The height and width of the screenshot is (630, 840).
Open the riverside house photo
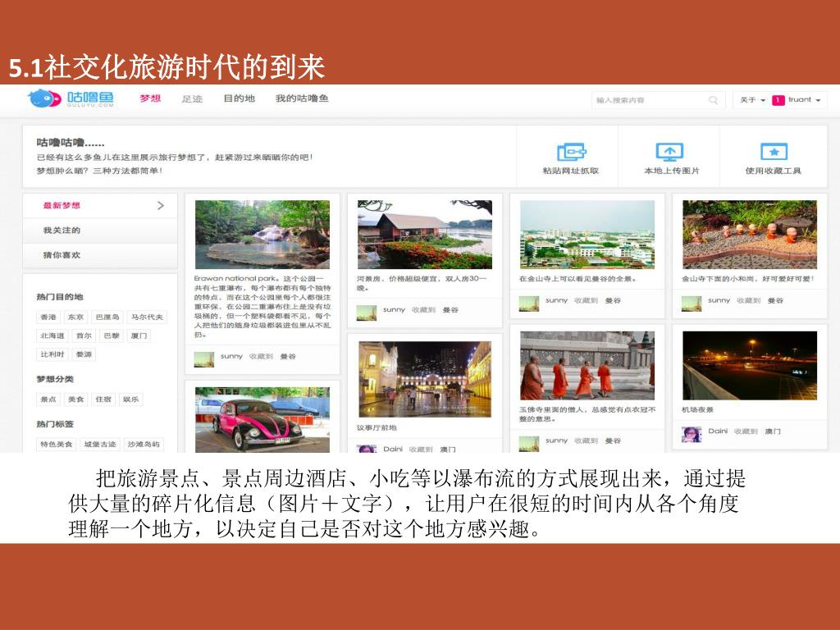pos(424,235)
